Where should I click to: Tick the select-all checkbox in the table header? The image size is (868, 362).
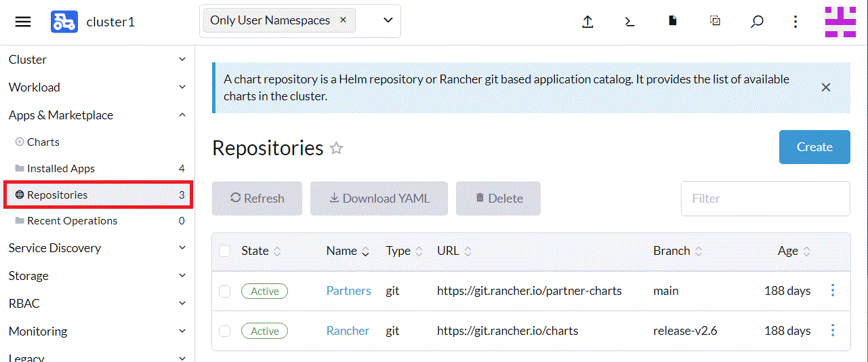click(x=225, y=252)
